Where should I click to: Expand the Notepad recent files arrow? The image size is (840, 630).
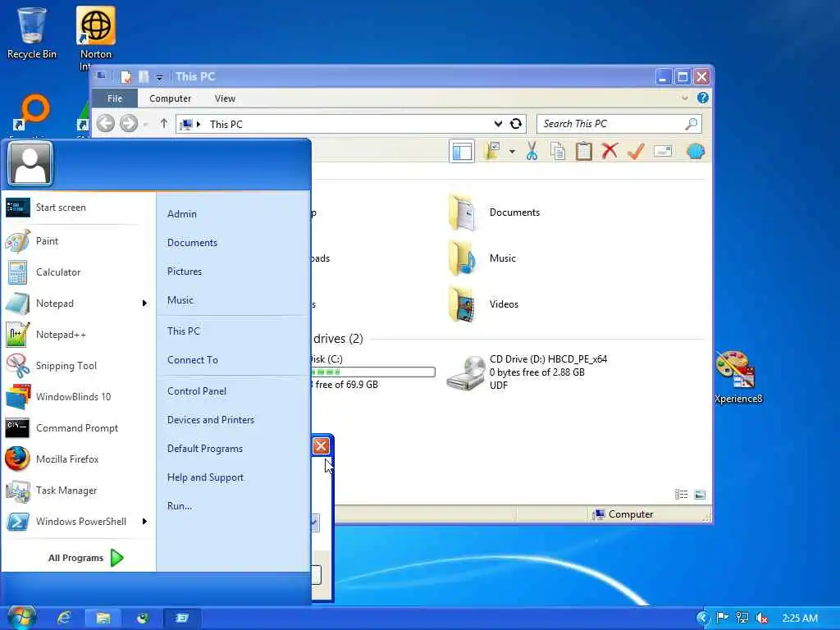(x=144, y=304)
